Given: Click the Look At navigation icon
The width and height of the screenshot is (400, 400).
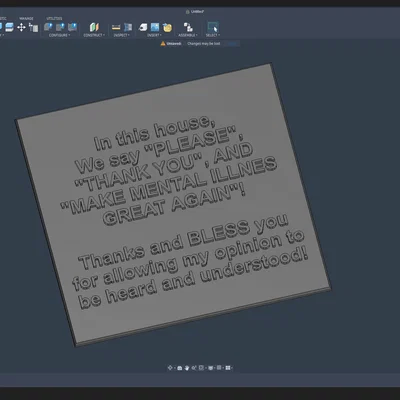Looking at the screenshot, I should click(180, 368).
